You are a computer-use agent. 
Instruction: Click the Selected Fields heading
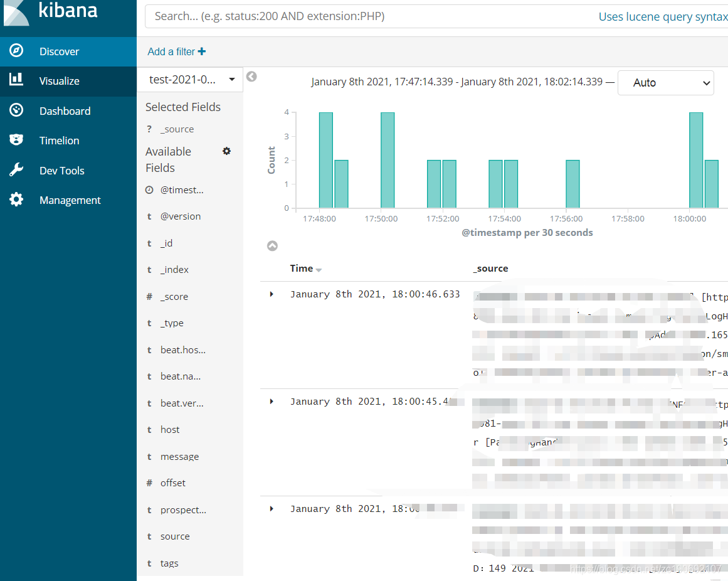coord(183,107)
